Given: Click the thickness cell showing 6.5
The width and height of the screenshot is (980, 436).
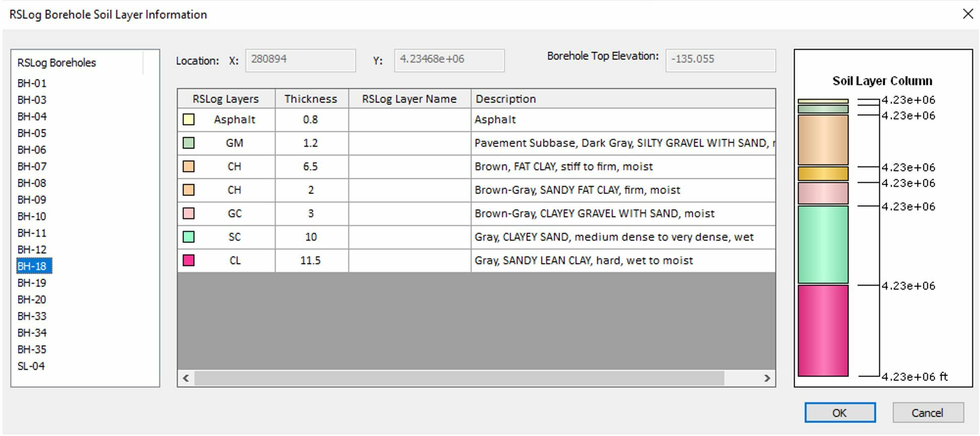Looking at the screenshot, I should 311,166.
